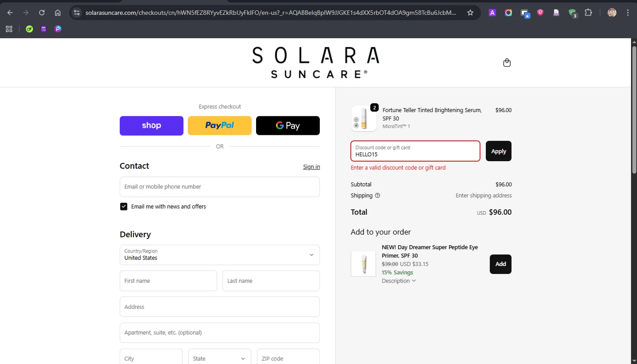Open the Extensions puzzle-piece menu
This screenshot has height=364, width=637.
(x=588, y=13)
